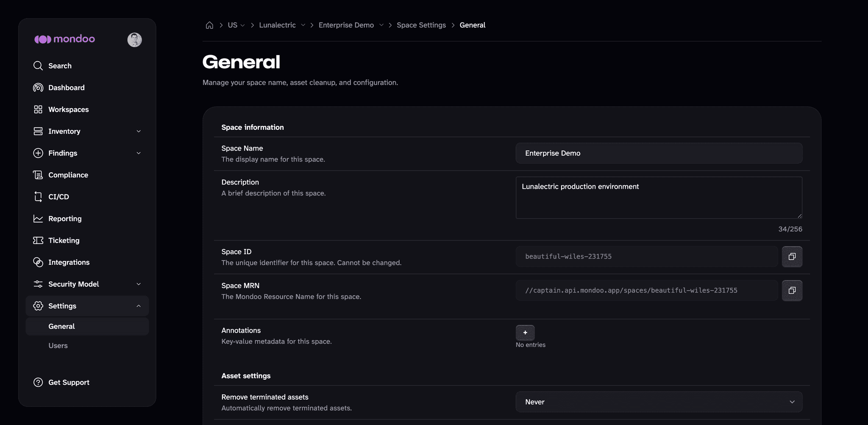Expand the Security Model submenu chevron
868x425 pixels.
pos(139,284)
